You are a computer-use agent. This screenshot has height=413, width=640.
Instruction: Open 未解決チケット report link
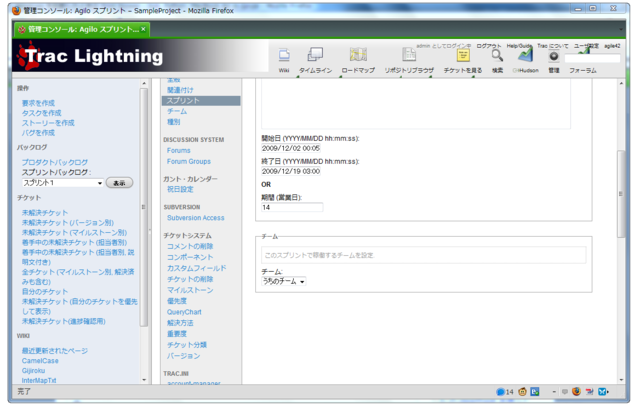[45, 213]
